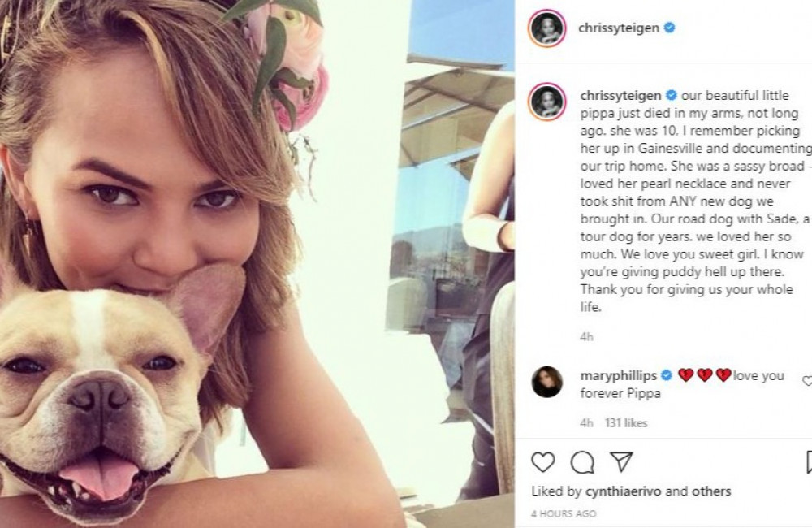Share the post via the paper plane icon
The width and height of the screenshot is (812, 528).
620,462
